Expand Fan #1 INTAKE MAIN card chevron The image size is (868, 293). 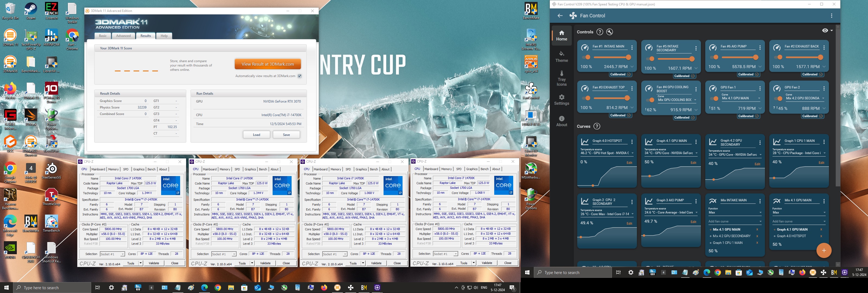pos(632,67)
